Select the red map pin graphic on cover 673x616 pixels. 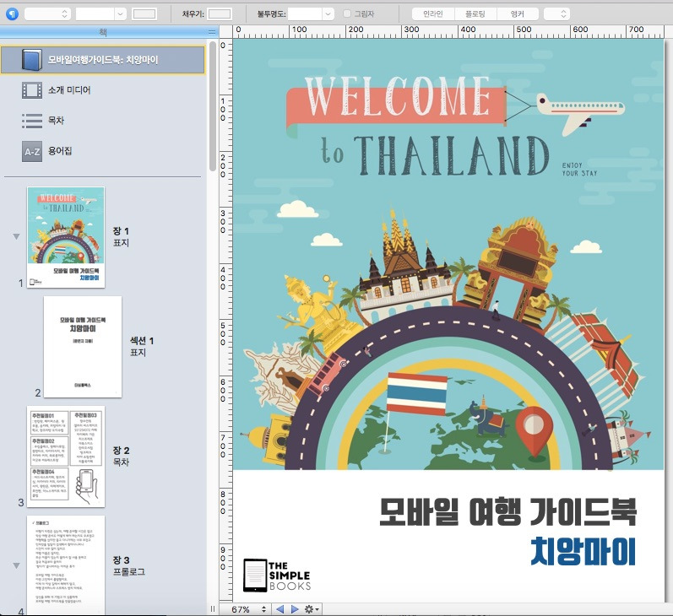pyautogui.click(x=534, y=432)
